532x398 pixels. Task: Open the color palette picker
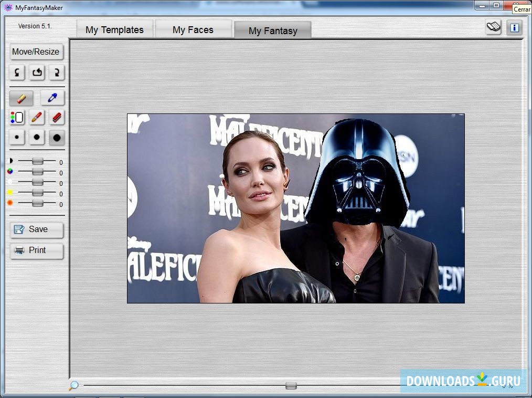(x=17, y=118)
